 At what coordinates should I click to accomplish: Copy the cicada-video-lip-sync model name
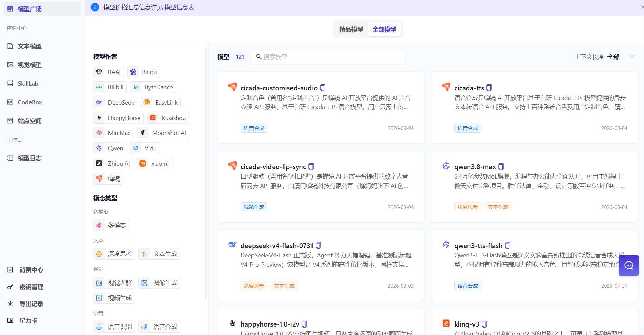pos(311,167)
